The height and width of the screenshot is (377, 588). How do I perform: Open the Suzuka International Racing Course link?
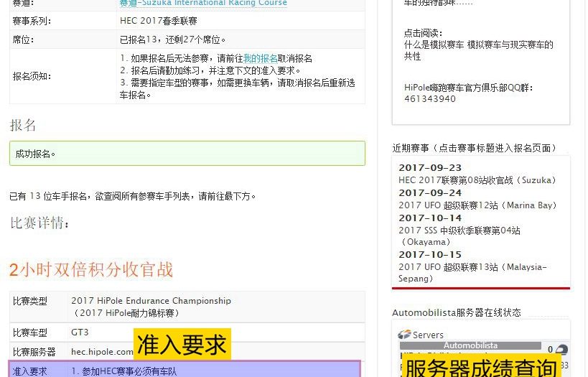(203, 3)
